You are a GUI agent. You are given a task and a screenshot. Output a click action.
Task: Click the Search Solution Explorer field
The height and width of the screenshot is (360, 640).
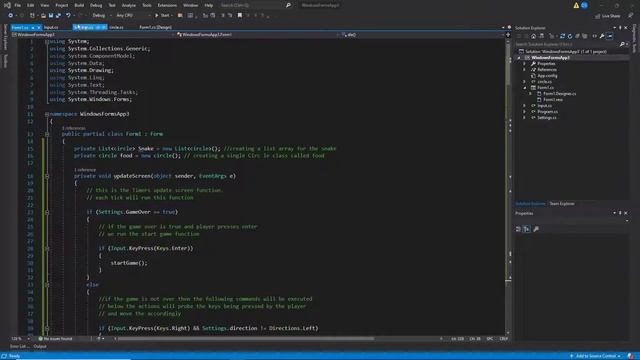click(566, 44)
